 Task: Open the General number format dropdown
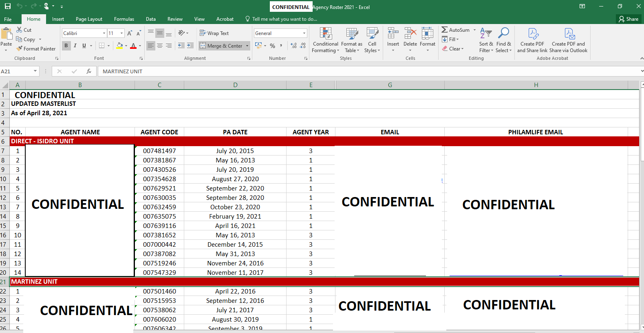(x=304, y=33)
